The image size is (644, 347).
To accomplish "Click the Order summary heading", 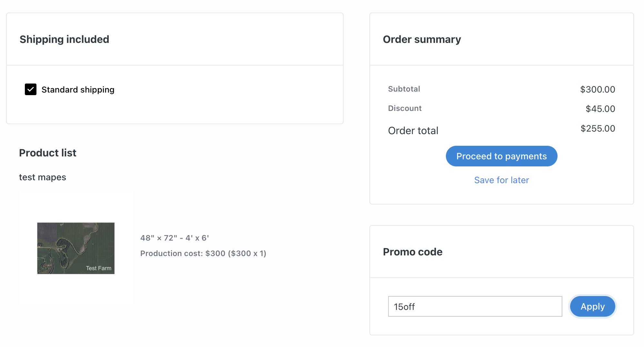I will (x=422, y=39).
